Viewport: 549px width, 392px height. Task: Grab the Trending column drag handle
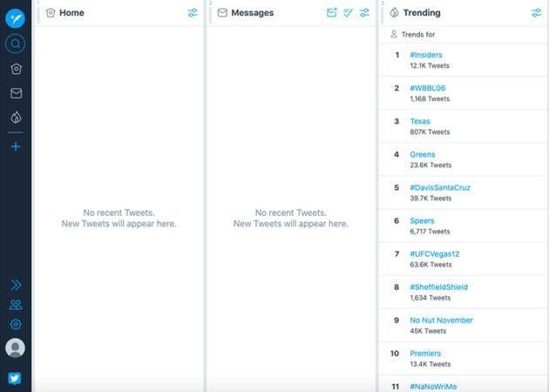click(x=383, y=13)
